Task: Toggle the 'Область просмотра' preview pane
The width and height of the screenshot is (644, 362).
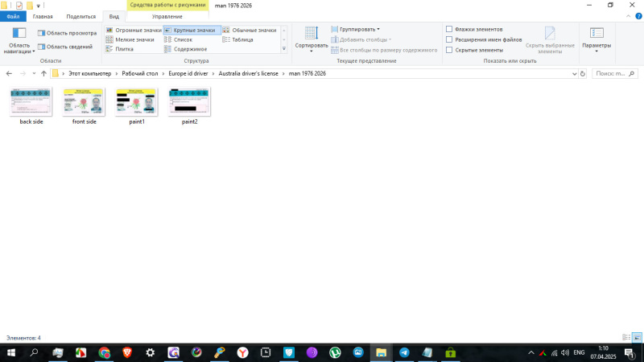Action: pyautogui.click(x=67, y=33)
